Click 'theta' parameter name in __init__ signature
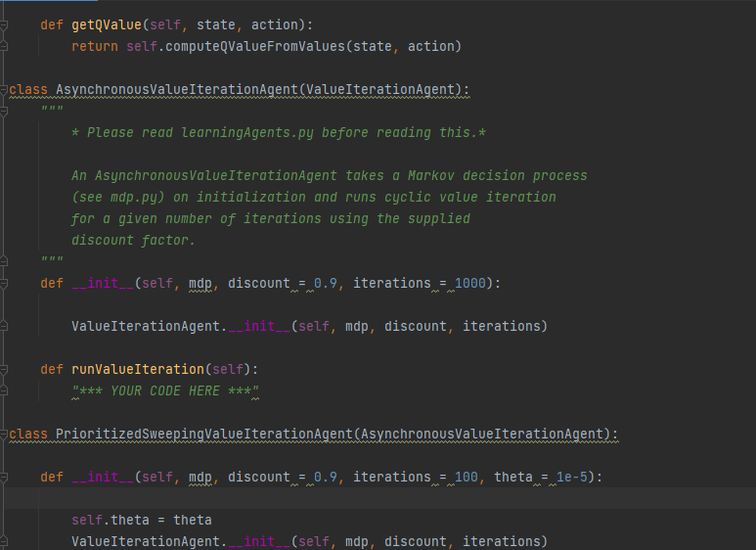This screenshot has width=756, height=550. pos(513,478)
